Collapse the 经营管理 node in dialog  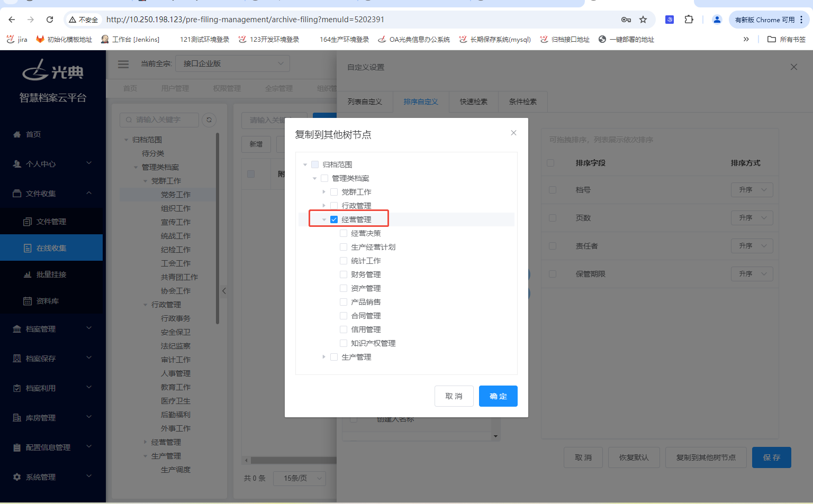(x=324, y=219)
